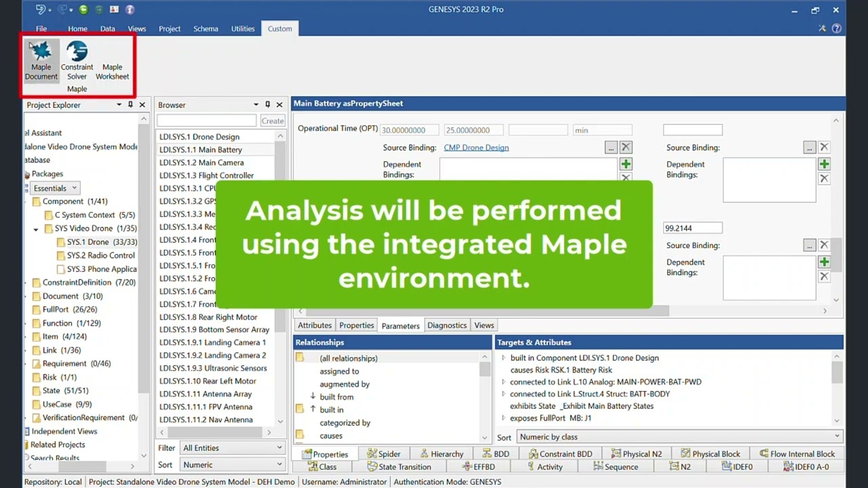Open the Spider diagram view tab

(384, 454)
